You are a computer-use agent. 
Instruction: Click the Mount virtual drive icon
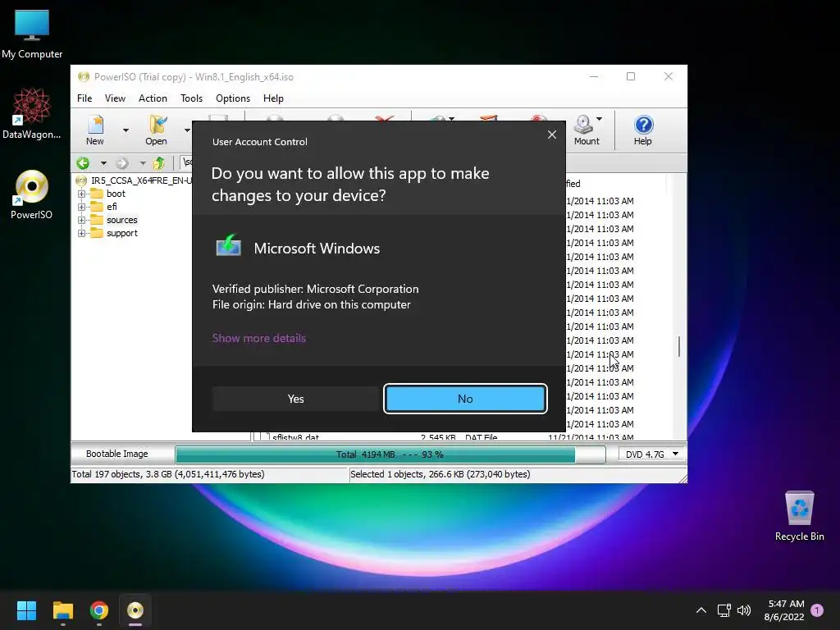click(x=583, y=130)
